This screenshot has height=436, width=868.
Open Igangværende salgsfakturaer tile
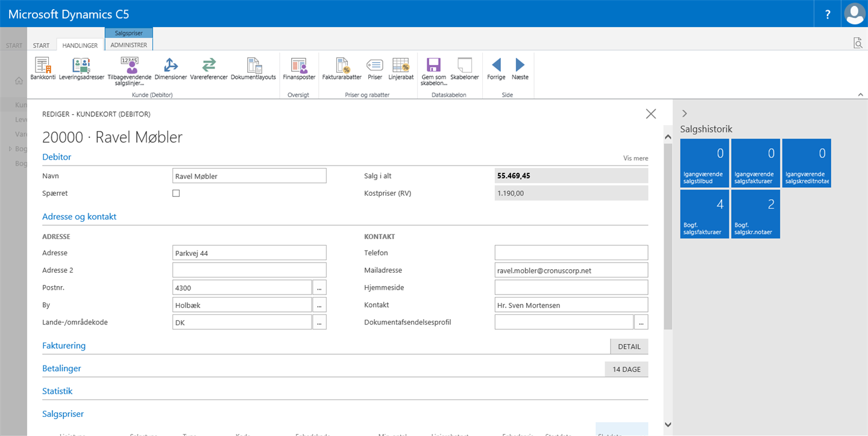coord(756,163)
